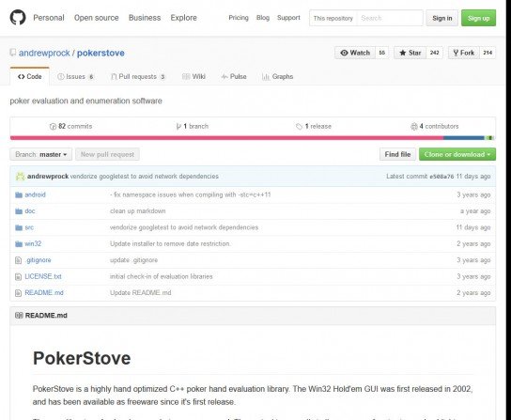Click the Pulse tab waveform icon
The image size is (511, 420).
coord(225,77)
